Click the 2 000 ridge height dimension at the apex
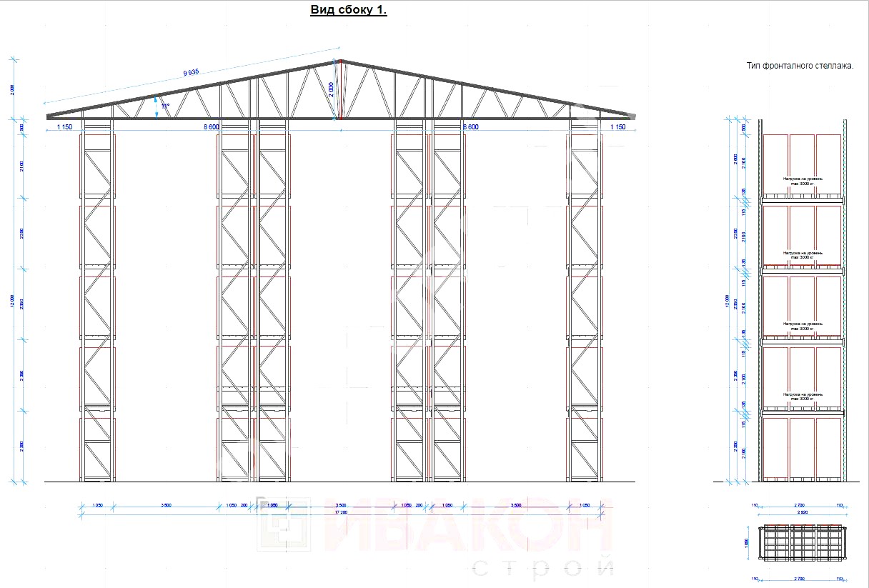This screenshot has height=588, width=869. [330, 89]
